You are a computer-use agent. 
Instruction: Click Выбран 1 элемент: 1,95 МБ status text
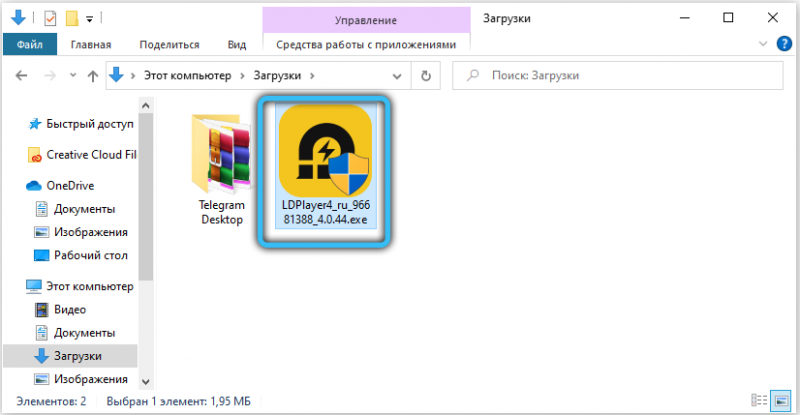[x=179, y=401]
